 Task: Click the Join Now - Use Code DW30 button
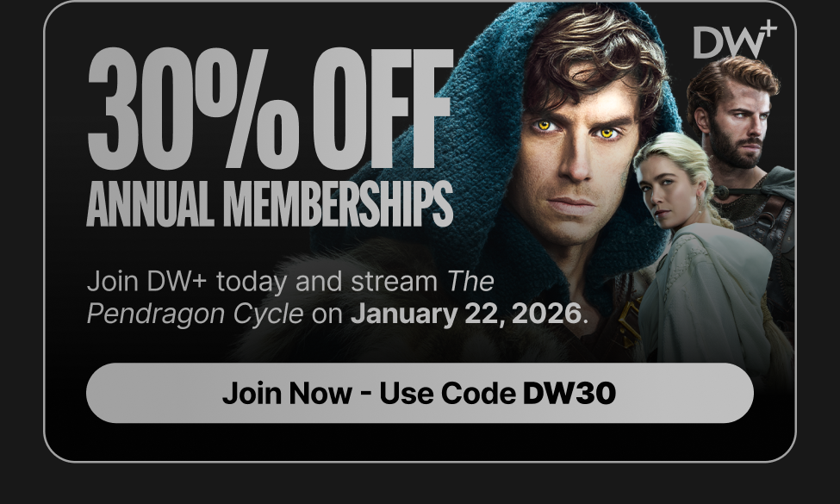(x=420, y=393)
